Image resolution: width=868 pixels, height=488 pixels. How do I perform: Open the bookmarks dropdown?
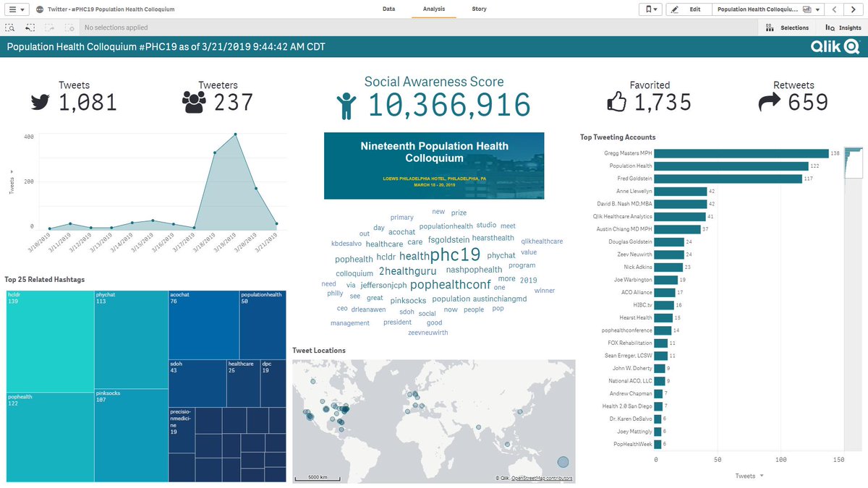point(649,9)
